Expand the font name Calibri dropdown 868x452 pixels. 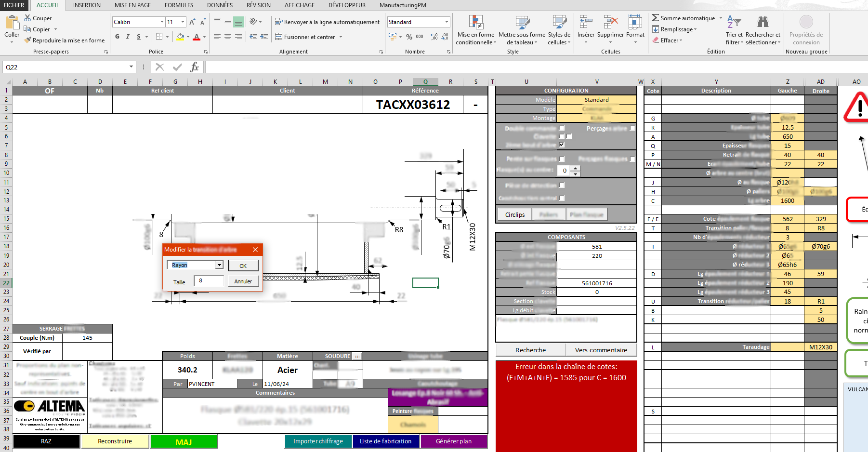[x=162, y=22]
